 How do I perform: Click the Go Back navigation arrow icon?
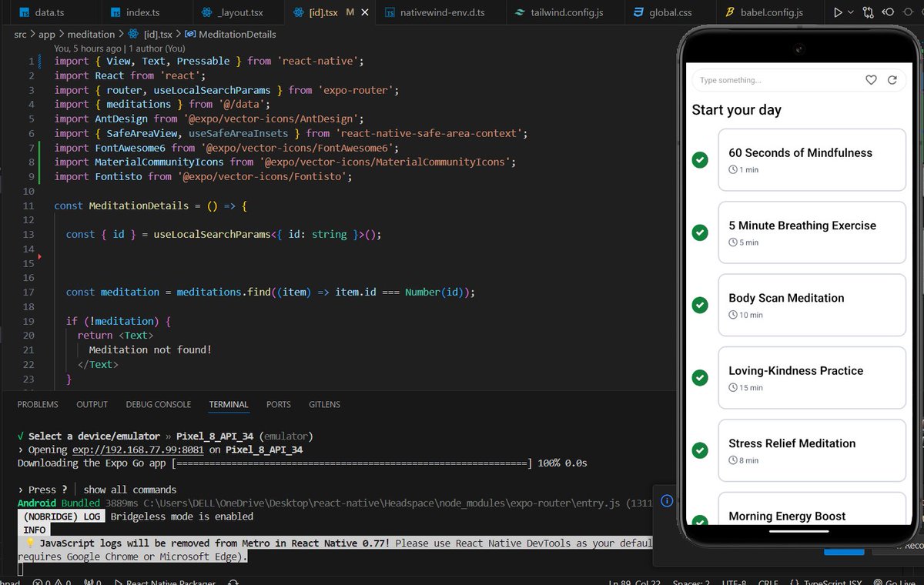888,12
